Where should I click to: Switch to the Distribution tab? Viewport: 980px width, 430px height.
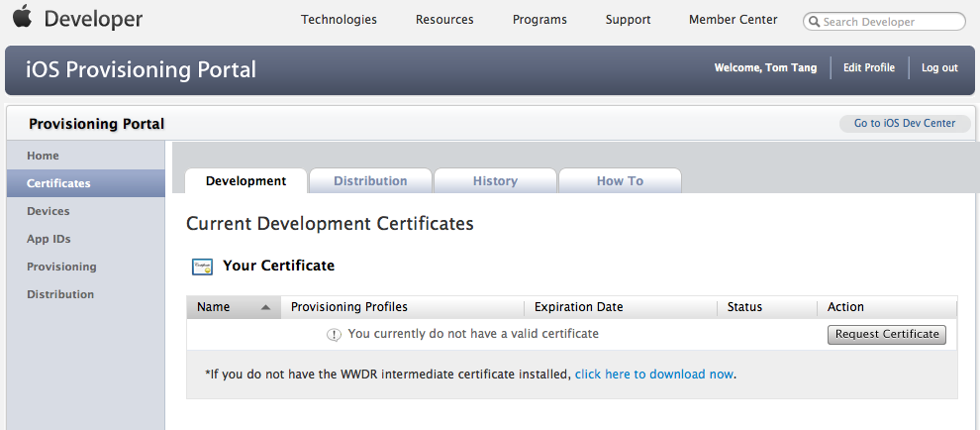[370, 181]
